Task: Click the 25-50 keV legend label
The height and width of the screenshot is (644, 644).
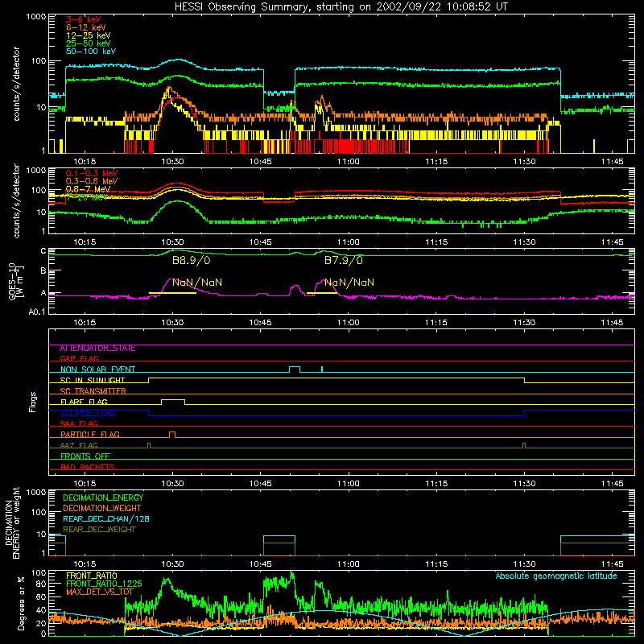Action: [89, 43]
